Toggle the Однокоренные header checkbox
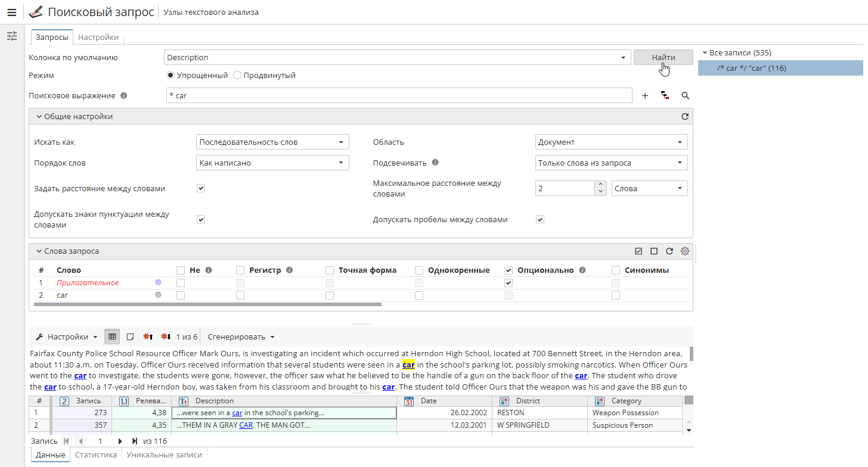 point(419,270)
